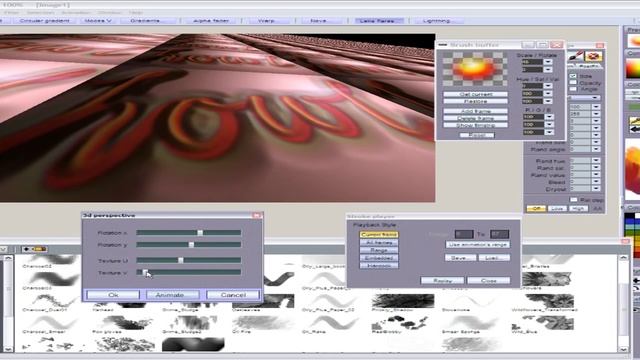The image size is (640, 360).
Task: Open the Rand value dropdown arrow
Action: click(596, 175)
